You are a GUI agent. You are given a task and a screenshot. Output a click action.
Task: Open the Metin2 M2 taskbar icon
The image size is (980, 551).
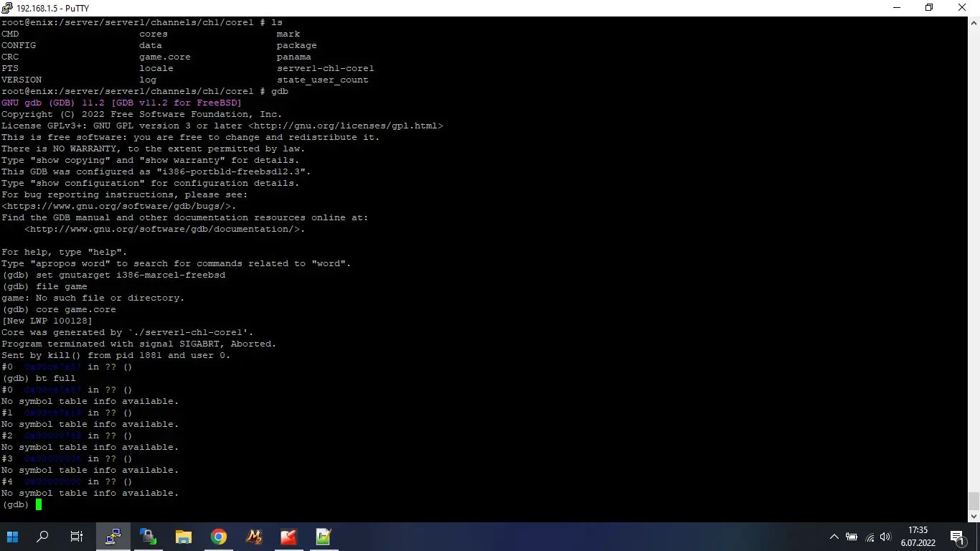254,537
